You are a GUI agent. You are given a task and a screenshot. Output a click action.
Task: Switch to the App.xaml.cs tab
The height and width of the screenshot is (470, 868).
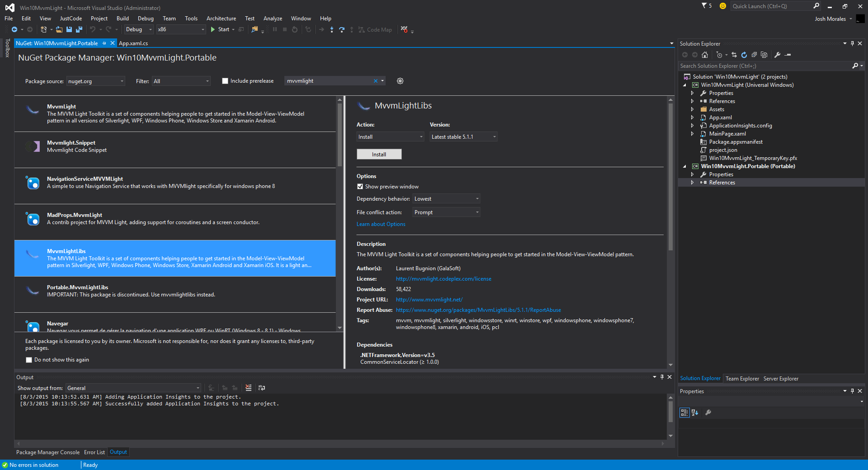click(133, 43)
